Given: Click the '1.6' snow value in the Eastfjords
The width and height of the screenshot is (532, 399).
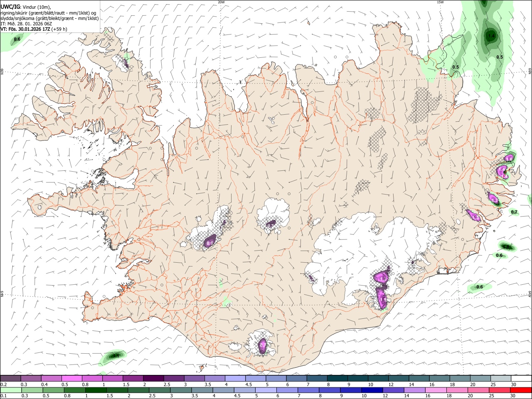Looking at the screenshot, I should pyautogui.click(x=509, y=159).
